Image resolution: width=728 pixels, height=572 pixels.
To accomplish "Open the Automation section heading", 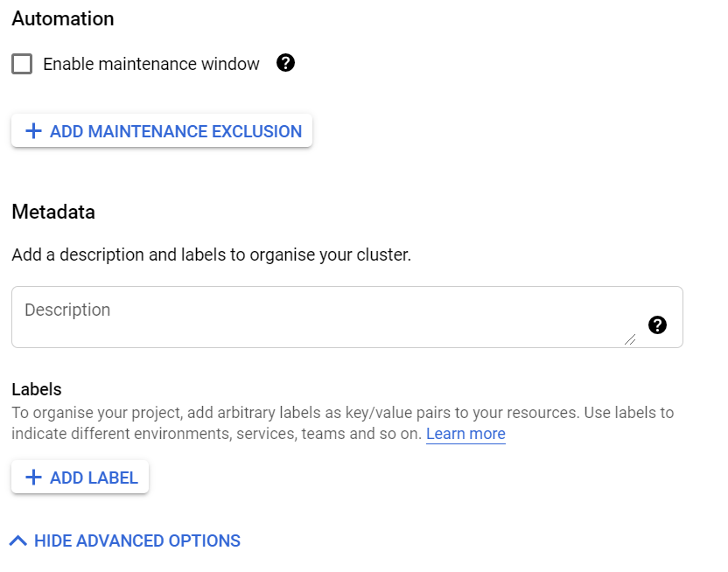I will pyautogui.click(x=62, y=18).
